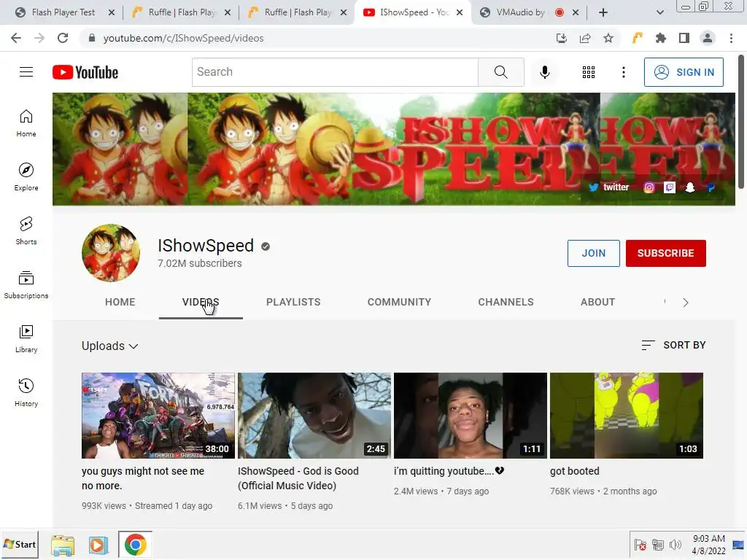Click the JOIN button

[x=594, y=253]
